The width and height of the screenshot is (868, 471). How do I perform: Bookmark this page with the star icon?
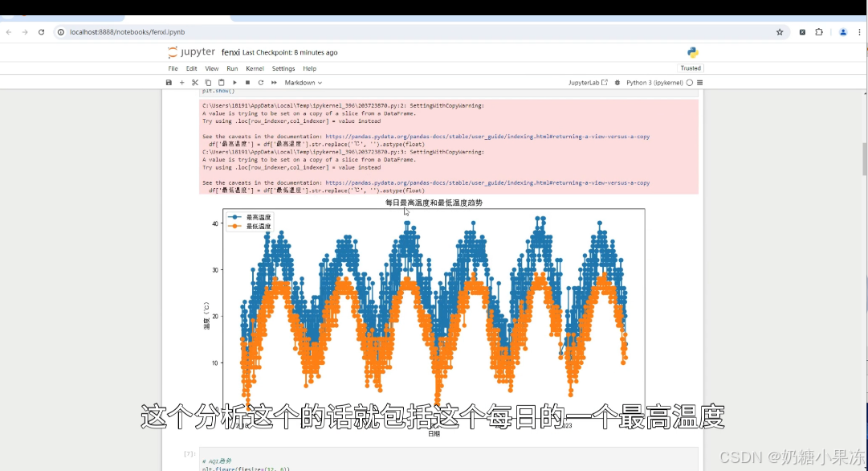pos(780,32)
